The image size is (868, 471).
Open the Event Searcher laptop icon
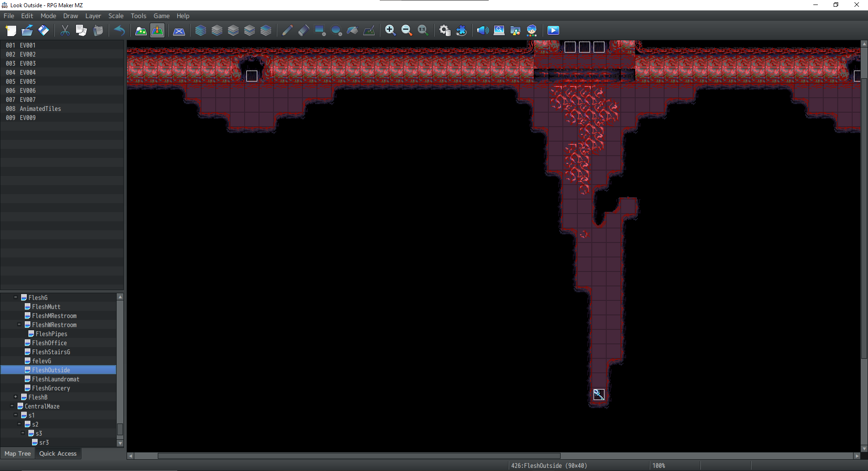[499, 30]
